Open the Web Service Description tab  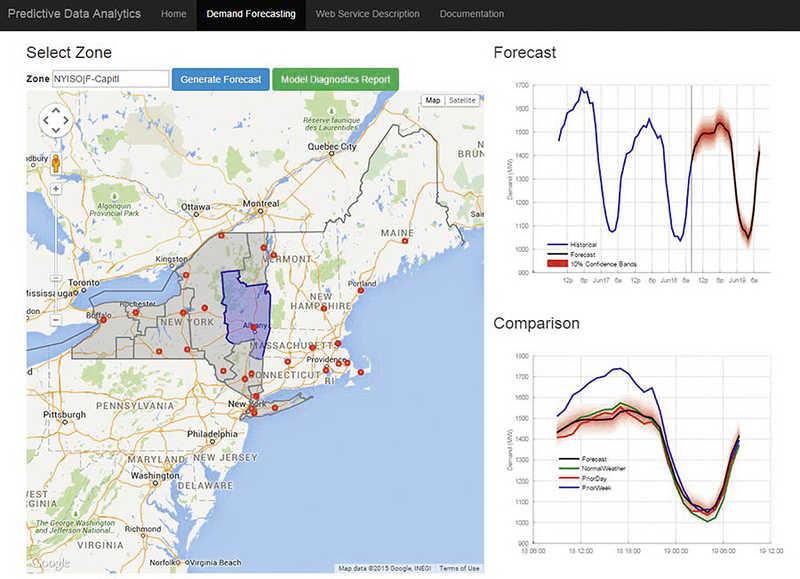pos(367,14)
